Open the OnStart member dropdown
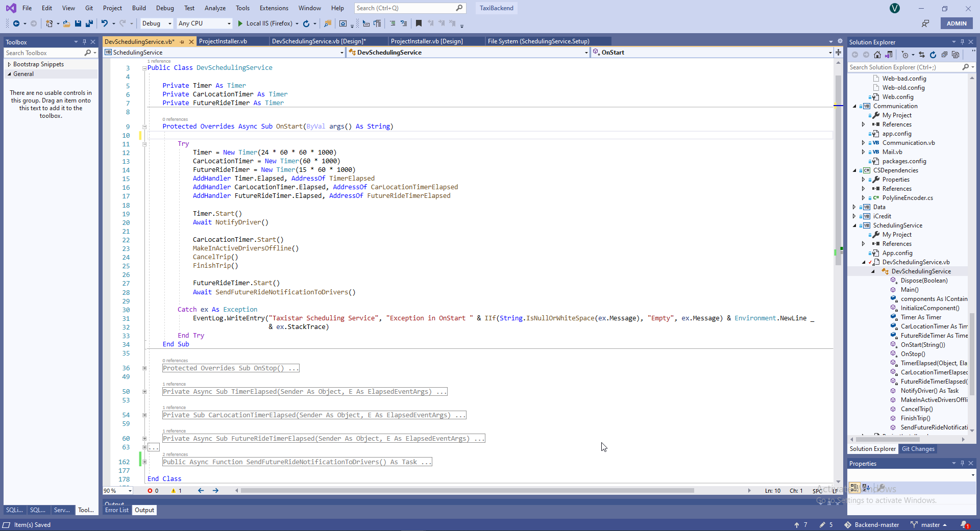The width and height of the screenshot is (980, 531). pyautogui.click(x=712, y=52)
